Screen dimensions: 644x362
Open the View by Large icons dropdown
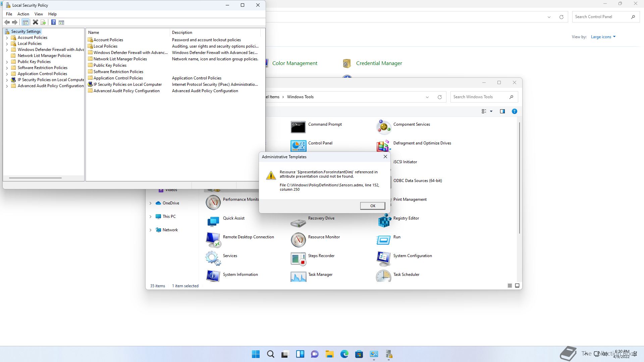pyautogui.click(x=603, y=37)
